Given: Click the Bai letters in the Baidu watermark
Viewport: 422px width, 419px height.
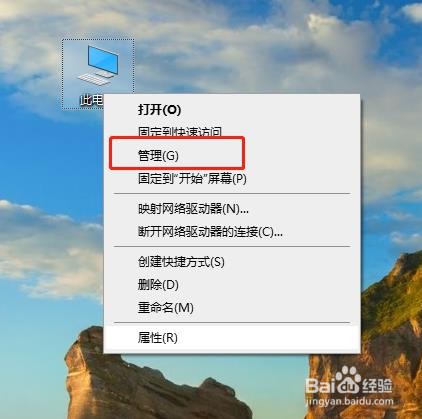Looking at the screenshot, I should coord(320,385).
